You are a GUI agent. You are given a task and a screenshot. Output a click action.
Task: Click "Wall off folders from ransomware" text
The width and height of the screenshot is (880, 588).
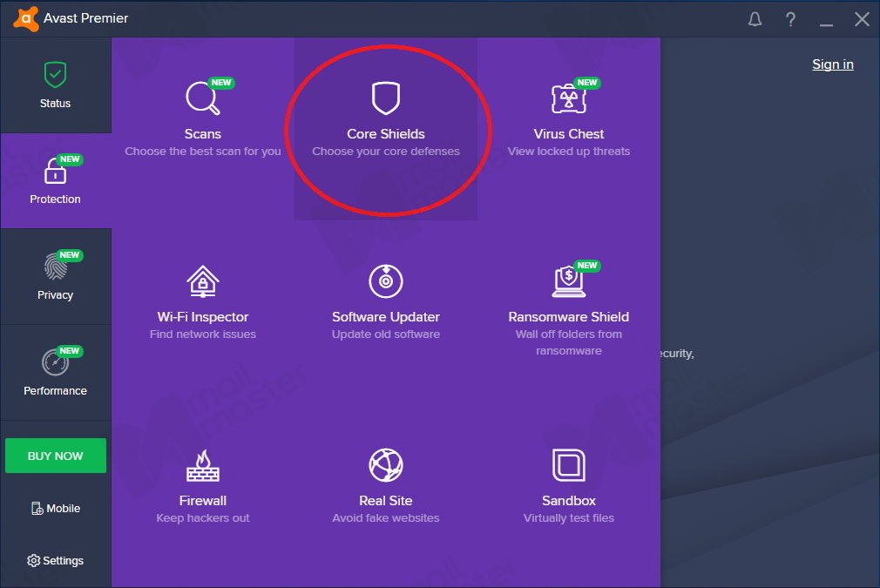tap(569, 342)
